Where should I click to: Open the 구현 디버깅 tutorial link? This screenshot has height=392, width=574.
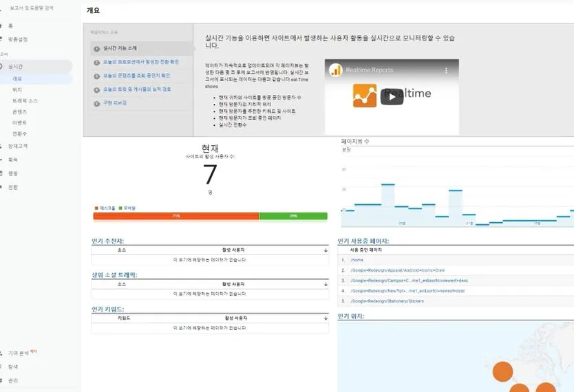tap(114, 102)
